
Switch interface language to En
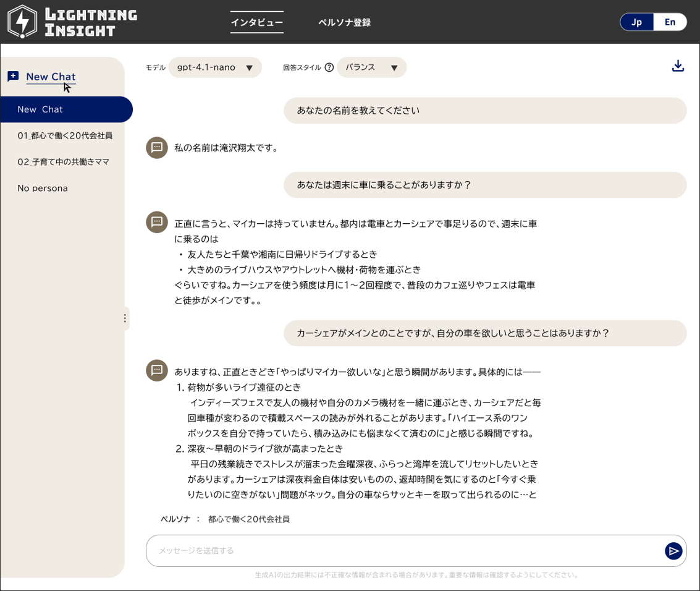coord(670,22)
